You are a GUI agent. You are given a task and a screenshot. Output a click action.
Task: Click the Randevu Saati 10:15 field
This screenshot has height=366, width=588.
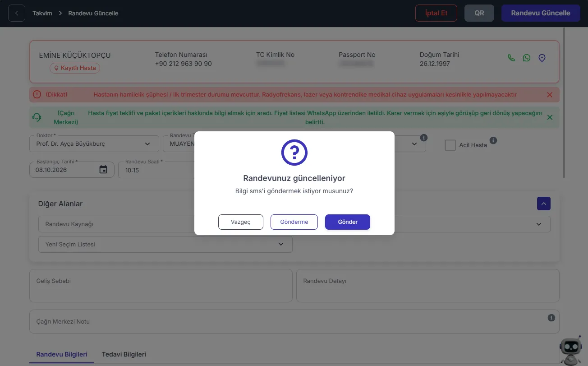156,170
